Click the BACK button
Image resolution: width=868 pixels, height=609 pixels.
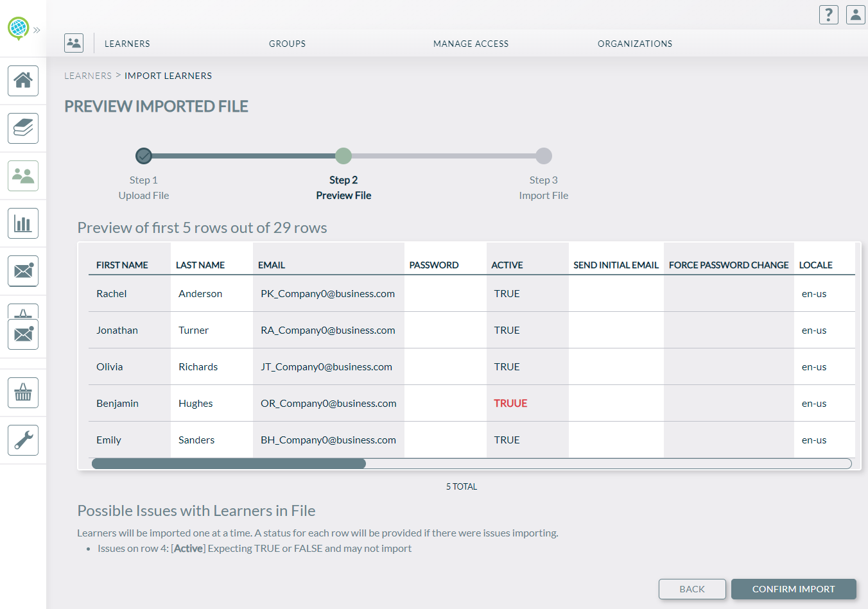point(692,588)
